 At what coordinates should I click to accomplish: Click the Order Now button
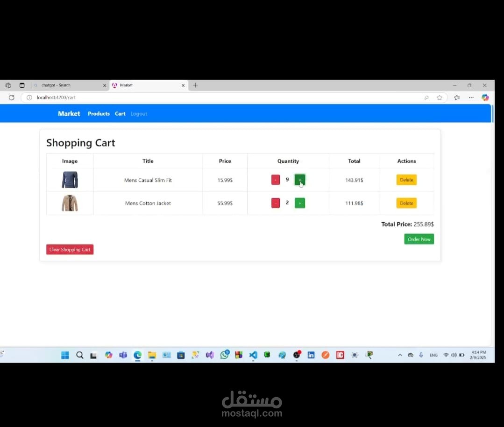click(x=419, y=239)
